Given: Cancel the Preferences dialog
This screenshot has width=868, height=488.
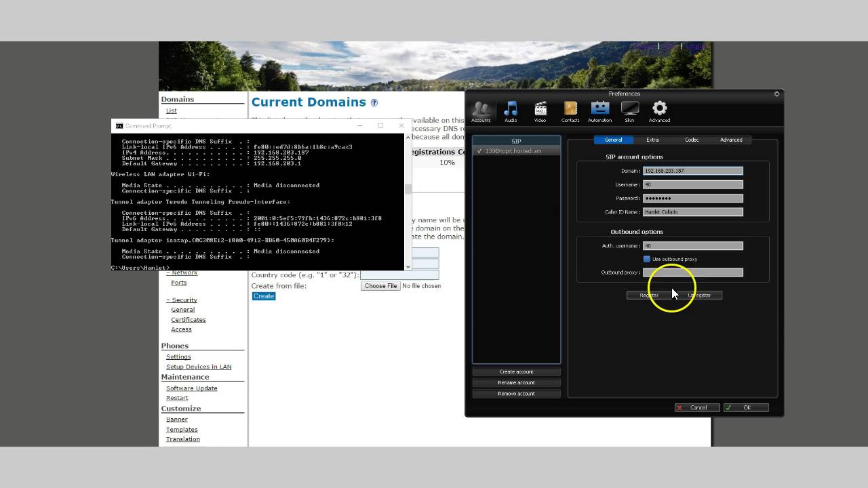Looking at the screenshot, I should pos(697,407).
